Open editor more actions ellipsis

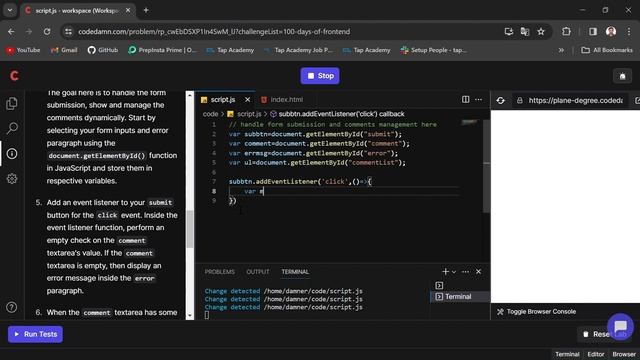point(478,100)
